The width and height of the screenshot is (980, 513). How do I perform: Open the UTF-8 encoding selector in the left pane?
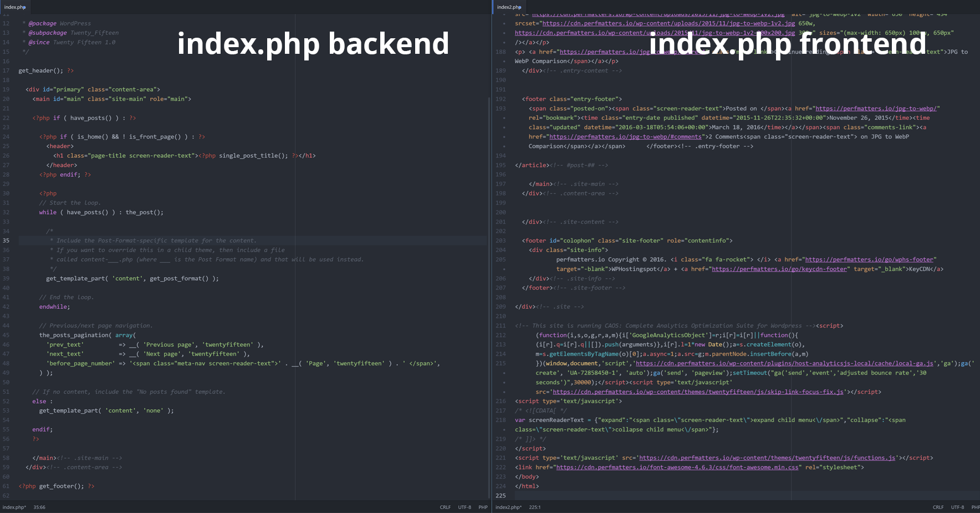click(x=465, y=507)
